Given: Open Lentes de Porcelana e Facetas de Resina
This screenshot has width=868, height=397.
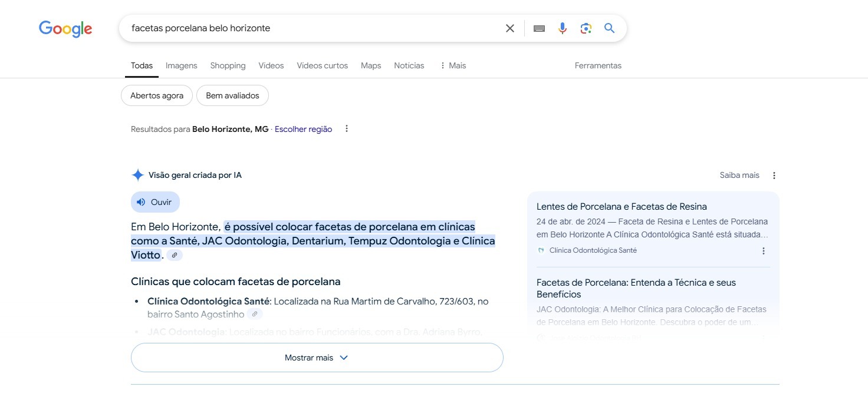Looking at the screenshot, I should click(x=622, y=207).
